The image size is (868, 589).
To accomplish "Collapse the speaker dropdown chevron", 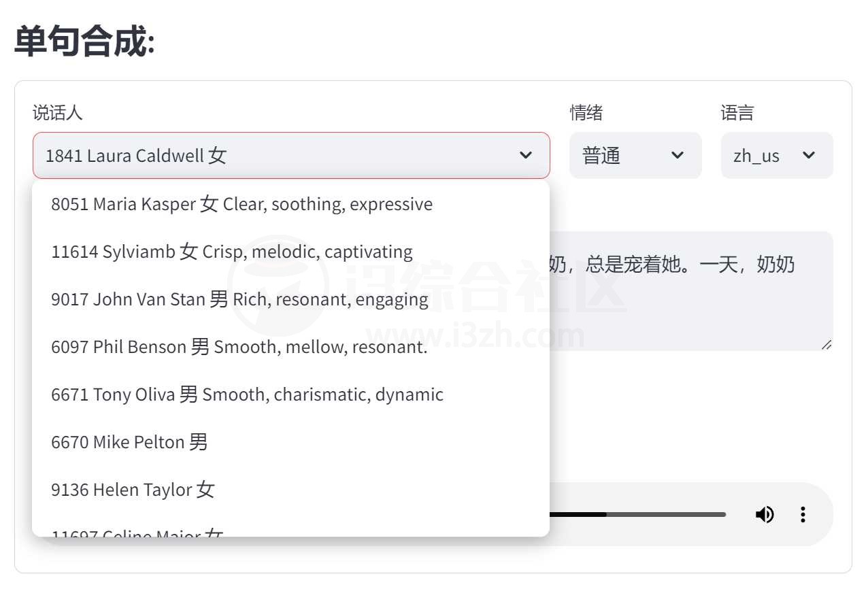I will (526, 155).
